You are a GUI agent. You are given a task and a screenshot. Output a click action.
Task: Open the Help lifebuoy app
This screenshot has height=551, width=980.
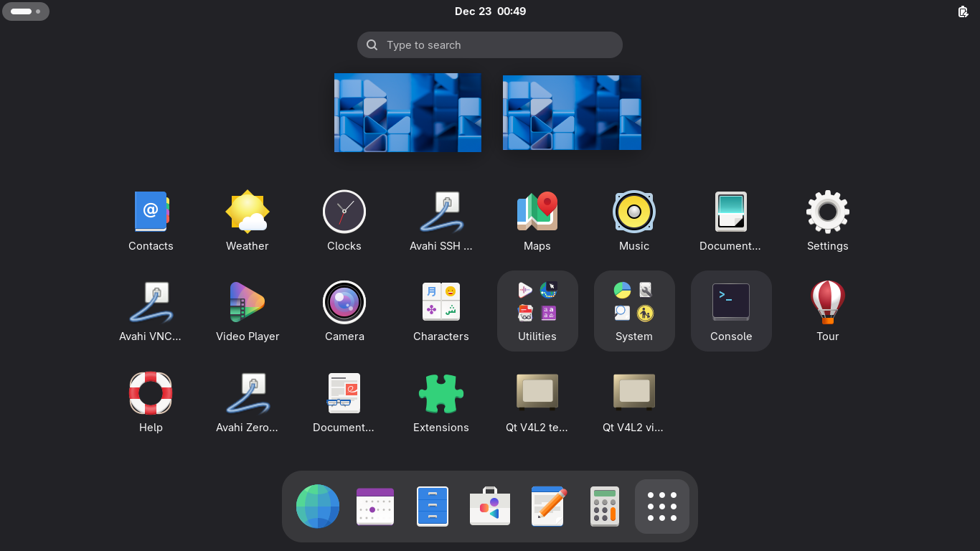click(151, 394)
